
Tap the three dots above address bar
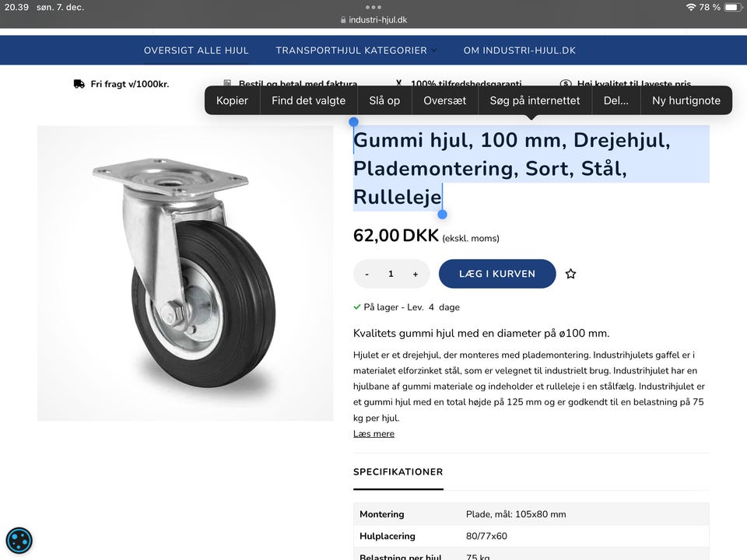click(373, 7)
